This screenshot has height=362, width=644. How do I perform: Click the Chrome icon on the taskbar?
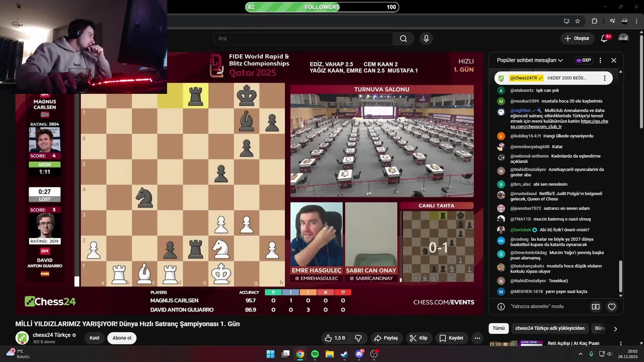(x=300, y=354)
